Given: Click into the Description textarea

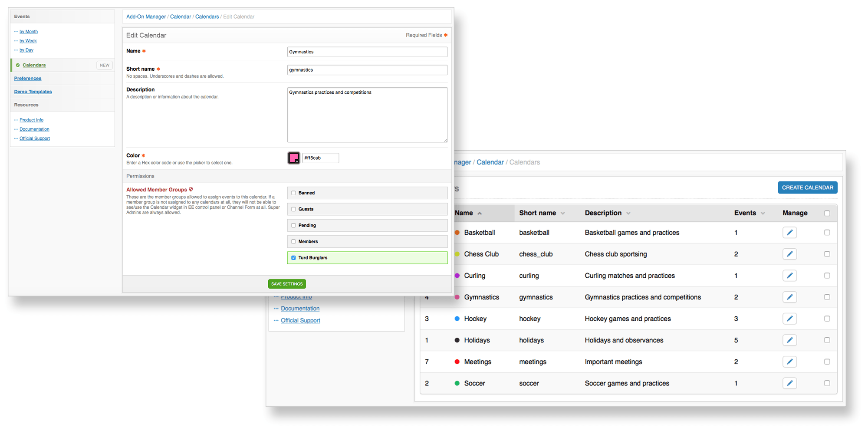Looking at the screenshot, I should 367,115.
